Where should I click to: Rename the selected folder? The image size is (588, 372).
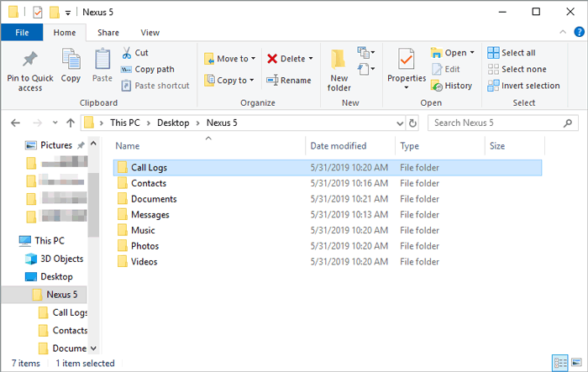[x=289, y=81]
